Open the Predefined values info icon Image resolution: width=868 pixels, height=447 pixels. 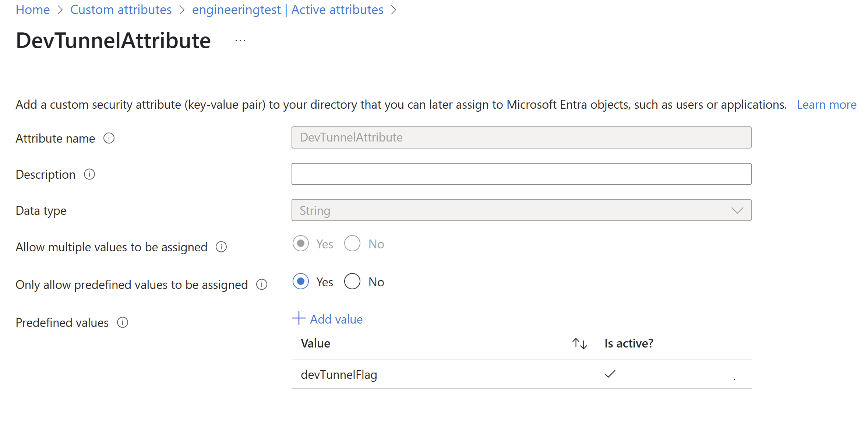(x=123, y=322)
